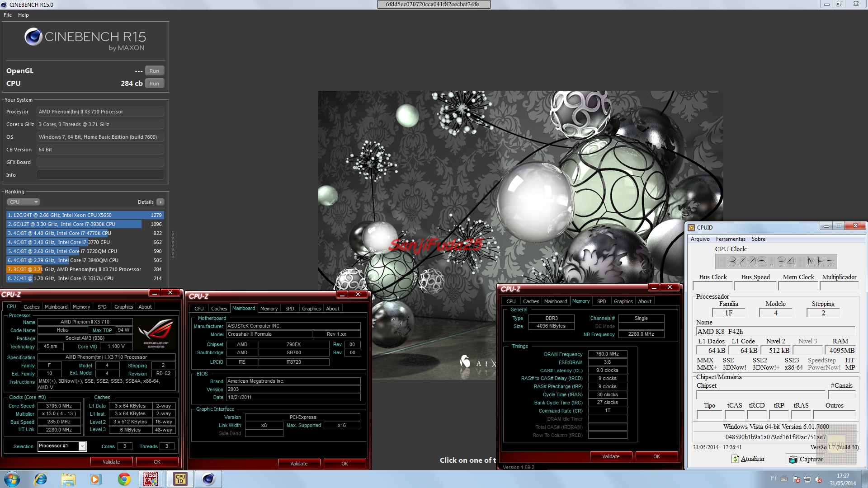This screenshot has height=488, width=868.
Task: Click the PT language indicator
Action: (774, 478)
